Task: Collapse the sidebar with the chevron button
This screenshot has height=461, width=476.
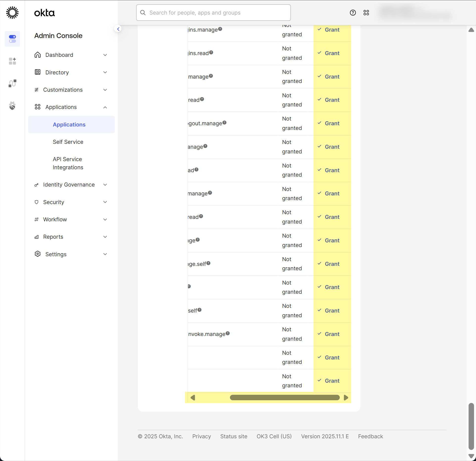Action: (118, 29)
